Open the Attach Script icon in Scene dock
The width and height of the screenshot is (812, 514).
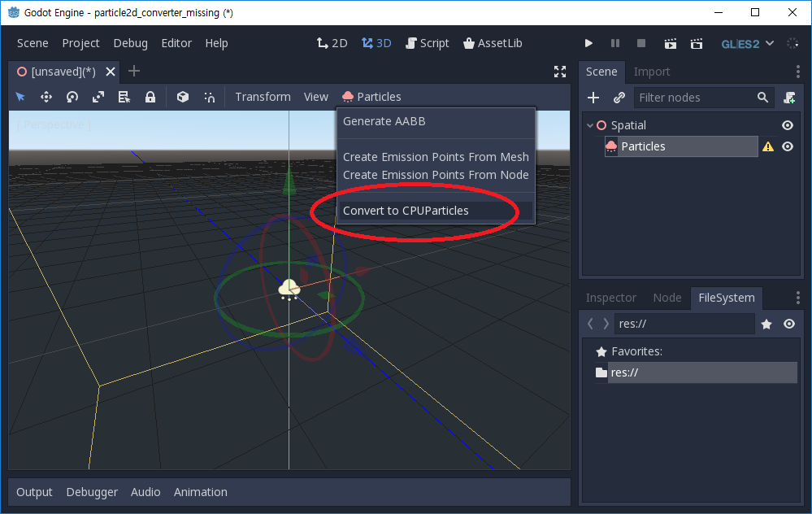[789, 97]
